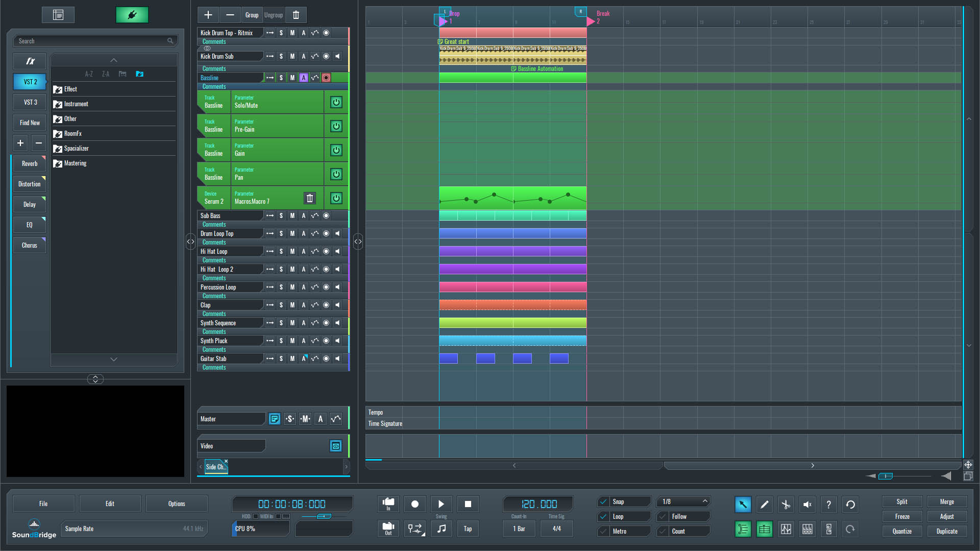Image resolution: width=980 pixels, height=551 pixels.
Task: Click the Quantize button
Action: click(902, 531)
